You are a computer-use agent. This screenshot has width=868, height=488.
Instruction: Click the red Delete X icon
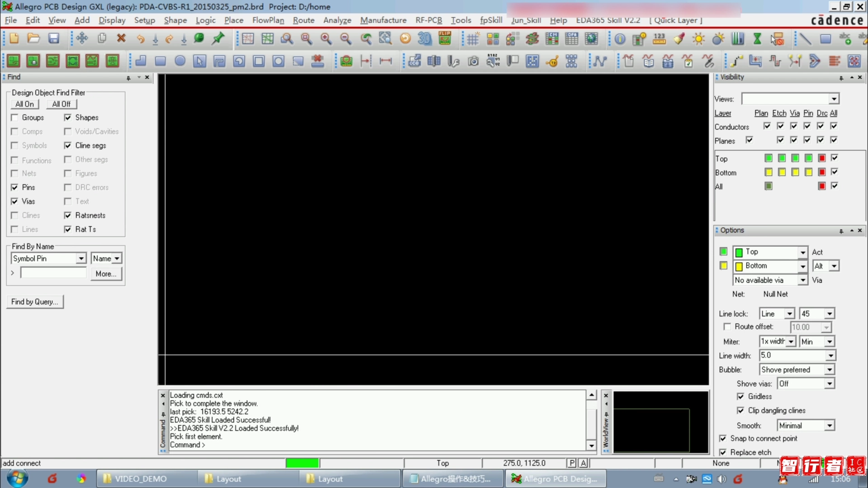pyautogui.click(x=121, y=38)
